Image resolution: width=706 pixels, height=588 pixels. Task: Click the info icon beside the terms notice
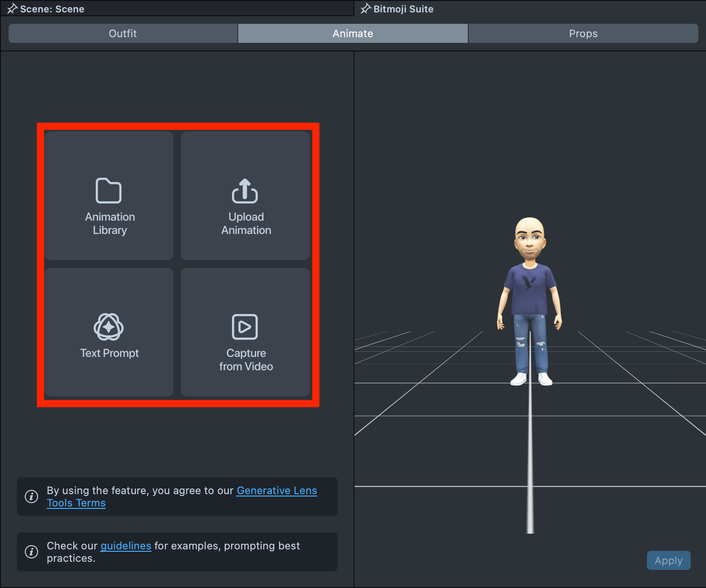[31, 497]
